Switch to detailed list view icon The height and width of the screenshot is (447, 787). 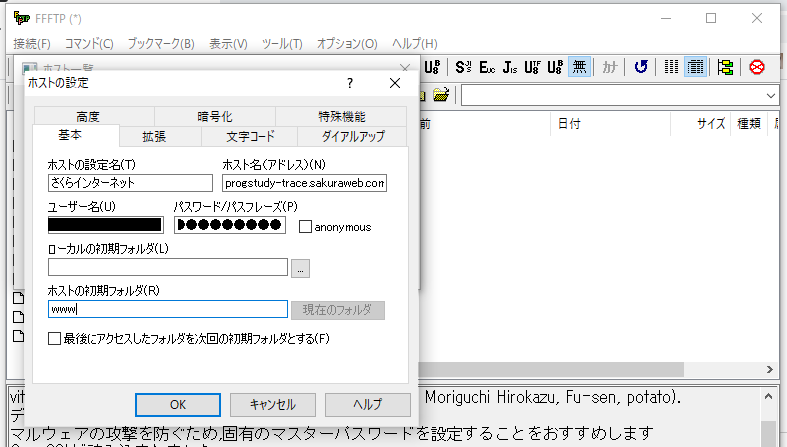tap(696, 67)
